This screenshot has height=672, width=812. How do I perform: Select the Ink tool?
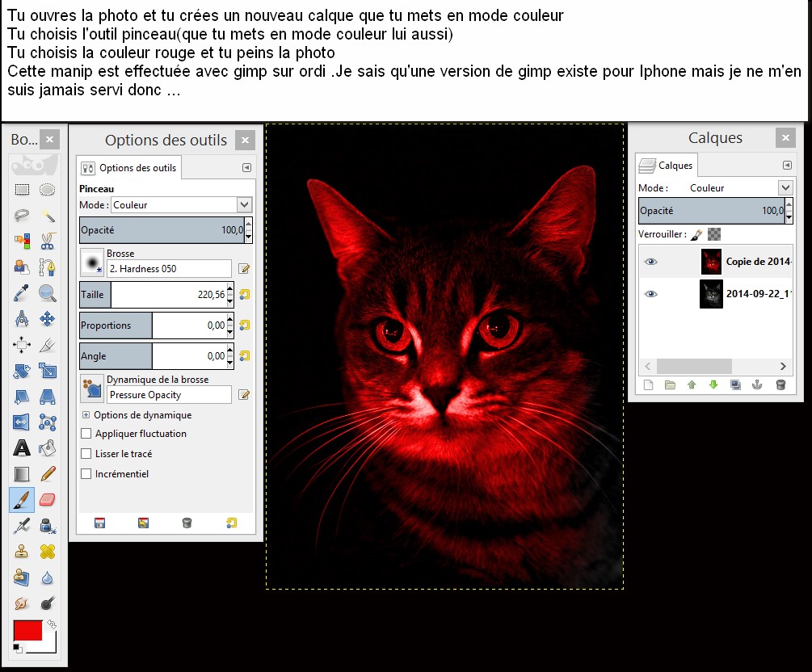click(x=47, y=526)
